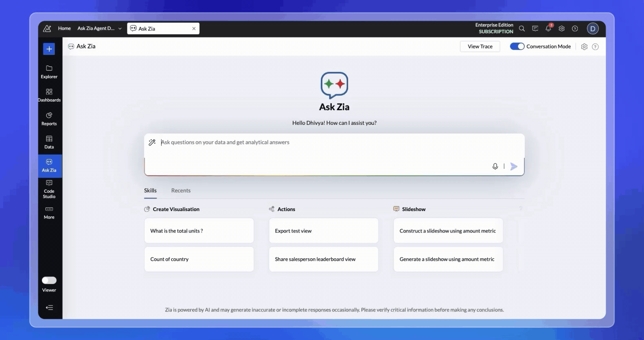Screen dimensions: 644x340
Task: Click the search magnifier in the top bar
Action: tap(522, 28)
